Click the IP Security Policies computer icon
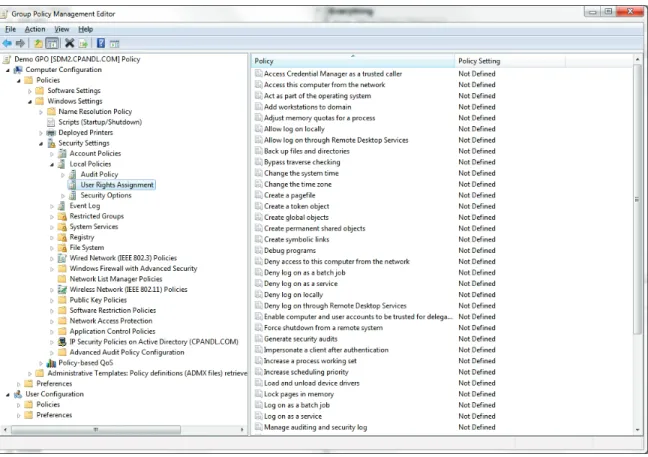This screenshot has width=648, height=457. (62, 342)
